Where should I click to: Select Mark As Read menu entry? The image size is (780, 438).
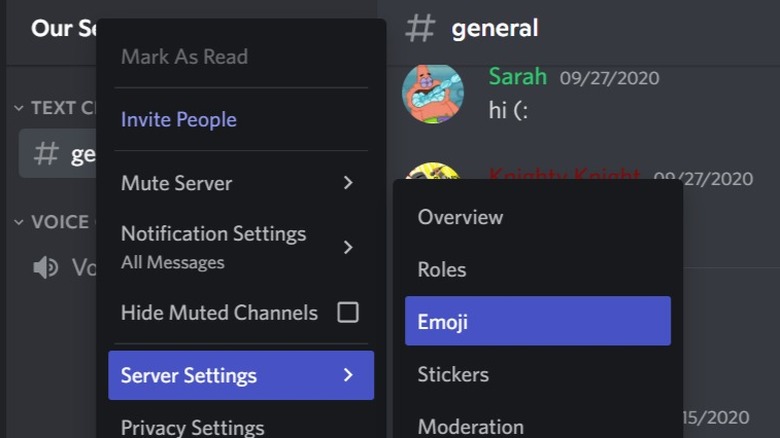point(184,57)
